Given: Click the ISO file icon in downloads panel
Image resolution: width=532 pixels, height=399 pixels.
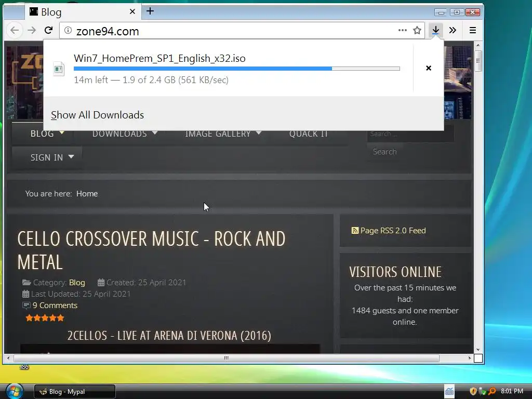Looking at the screenshot, I should point(59,69).
